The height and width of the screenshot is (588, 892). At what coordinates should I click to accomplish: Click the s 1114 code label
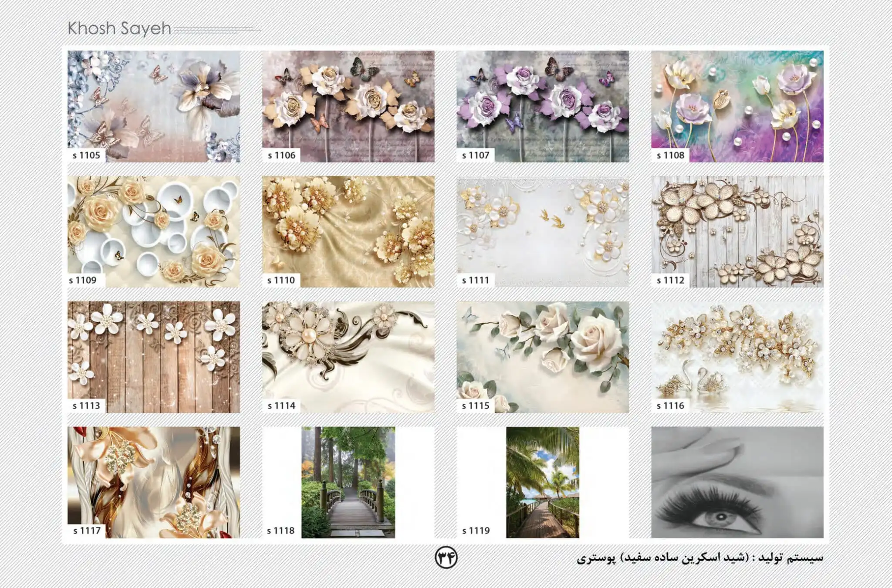281,406
